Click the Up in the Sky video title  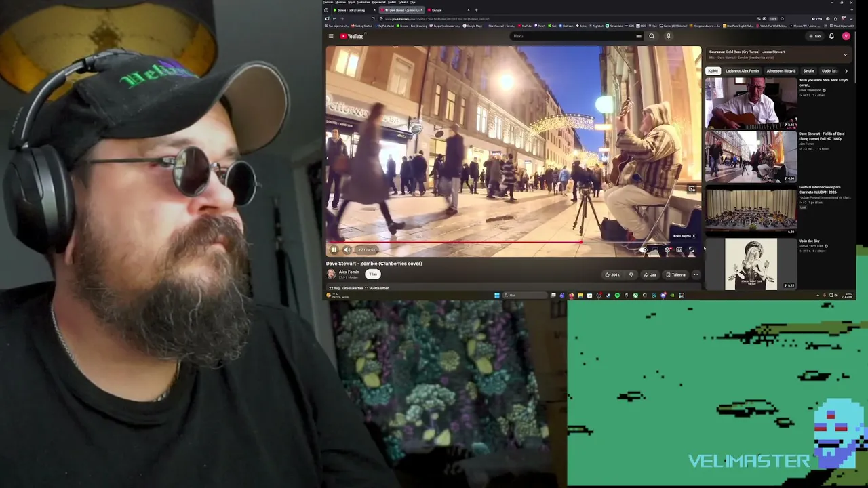(809, 241)
